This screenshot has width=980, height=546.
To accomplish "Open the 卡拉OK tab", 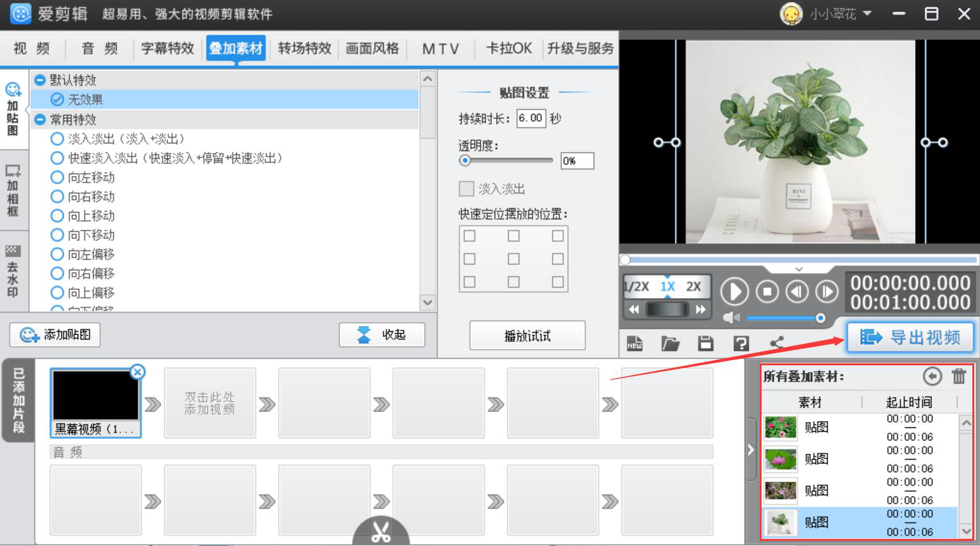I will point(509,48).
